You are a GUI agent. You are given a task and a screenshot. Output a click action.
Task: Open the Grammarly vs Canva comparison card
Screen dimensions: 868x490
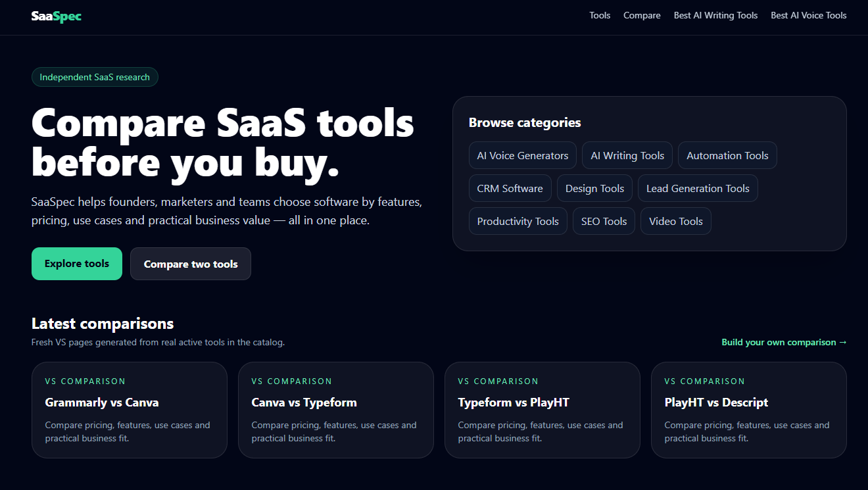pos(130,410)
